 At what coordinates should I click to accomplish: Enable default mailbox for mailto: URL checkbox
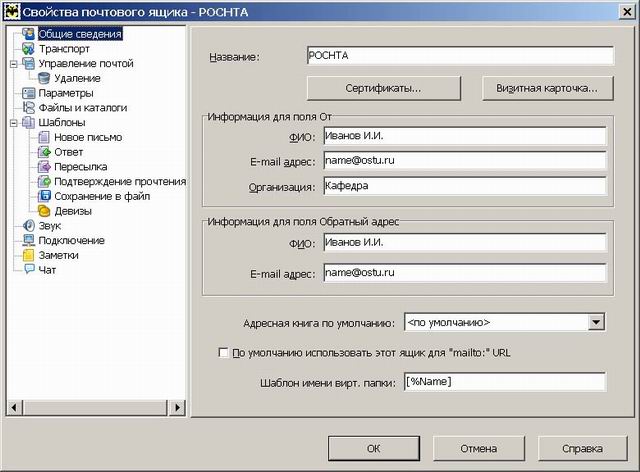pyautogui.click(x=223, y=353)
